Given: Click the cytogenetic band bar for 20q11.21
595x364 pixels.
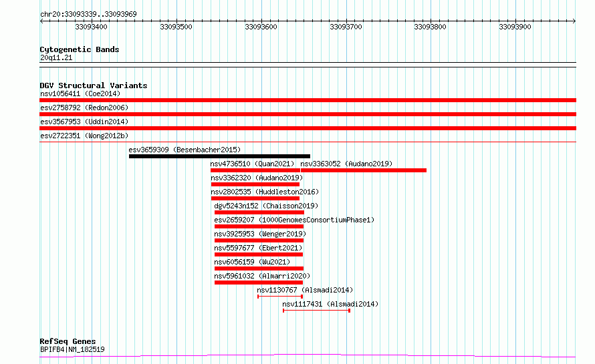Looking at the screenshot, I should pos(308,65).
